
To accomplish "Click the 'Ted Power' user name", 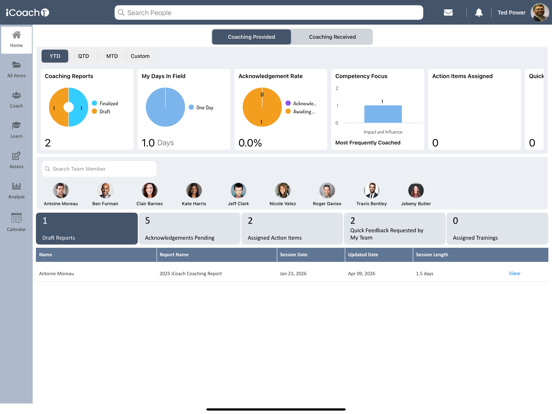I will pyautogui.click(x=511, y=13).
